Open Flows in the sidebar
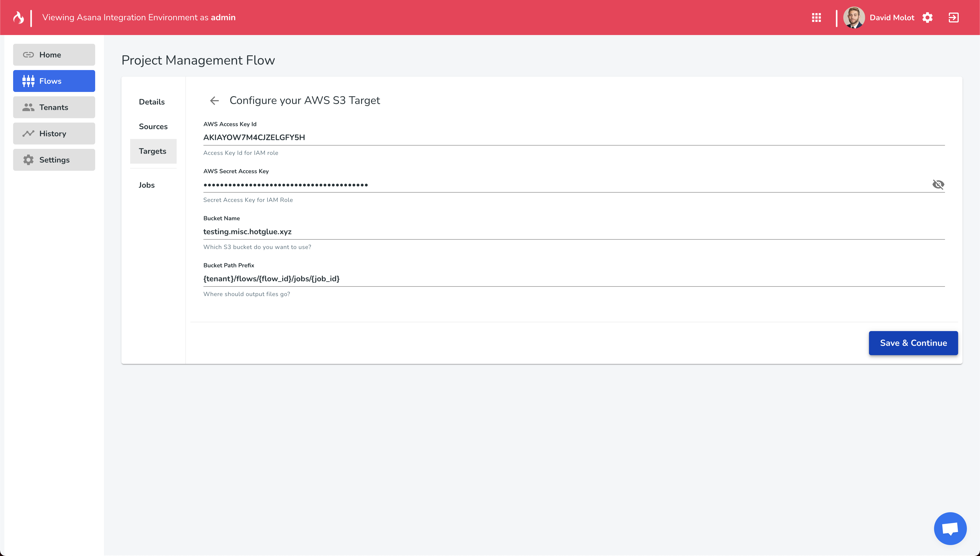This screenshot has width=980, height=556. (x=54, y=81)
